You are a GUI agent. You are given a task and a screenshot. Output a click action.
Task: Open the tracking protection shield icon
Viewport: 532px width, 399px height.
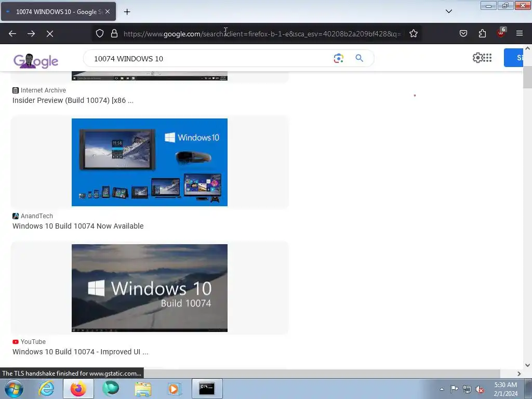[99, 34]
